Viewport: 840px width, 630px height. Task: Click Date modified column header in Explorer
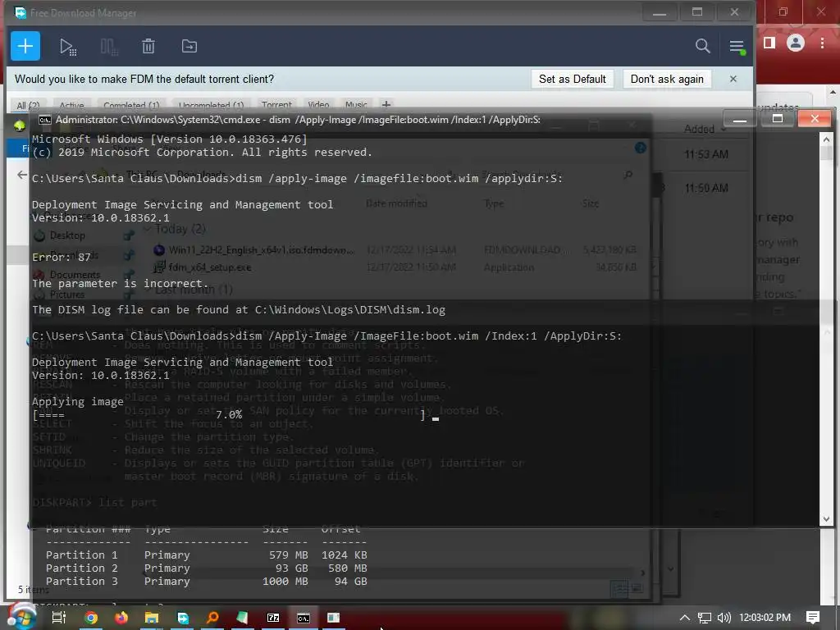(396, 203)
